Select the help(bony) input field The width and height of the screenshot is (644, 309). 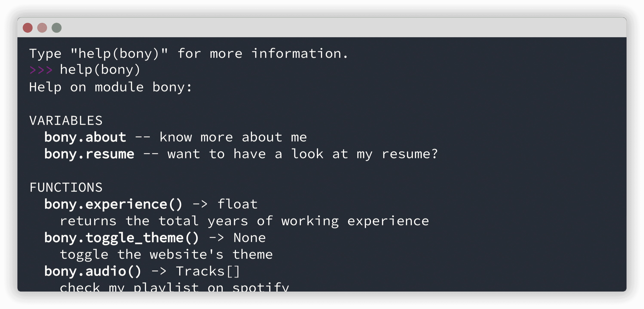[100, 70]
